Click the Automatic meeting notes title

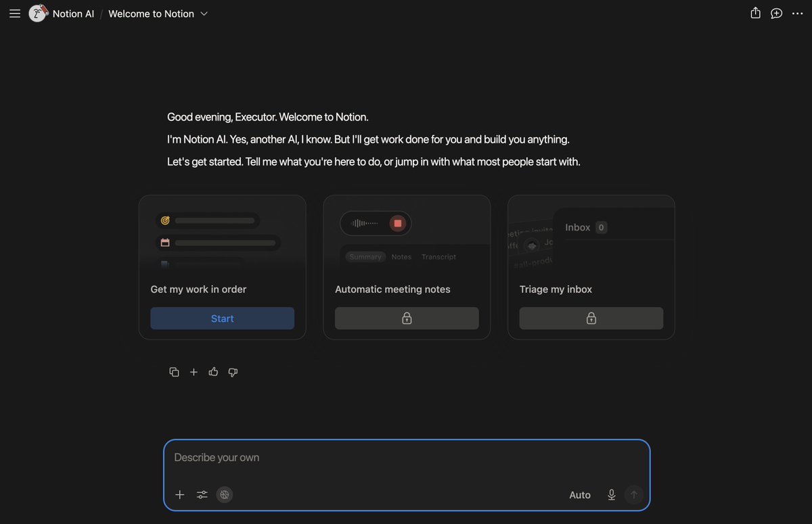392,289
